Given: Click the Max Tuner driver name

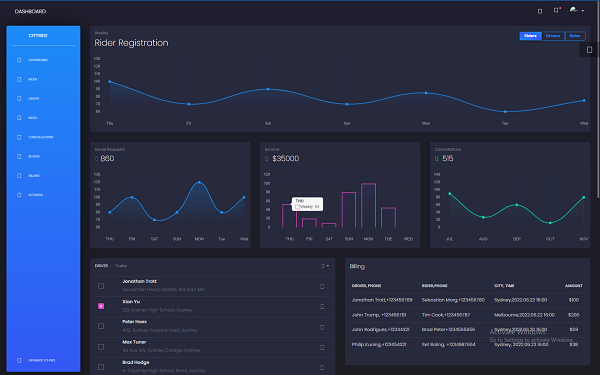Looking at the screenshot, I should pos(134,342).
